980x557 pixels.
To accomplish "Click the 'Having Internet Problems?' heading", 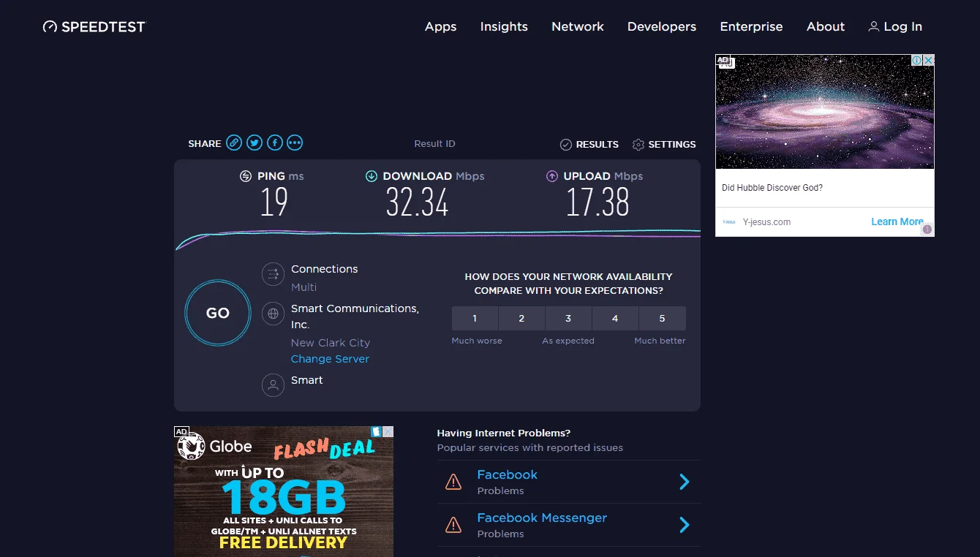I will coord(504,433).
